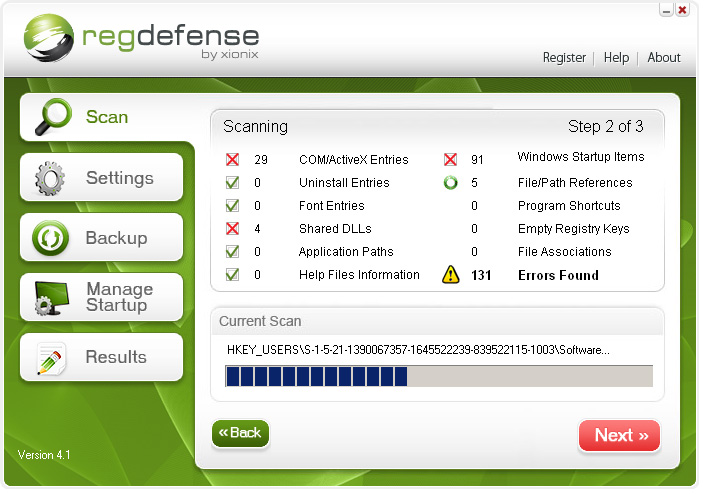Click the regdefense globe logo

click(48, 38)
